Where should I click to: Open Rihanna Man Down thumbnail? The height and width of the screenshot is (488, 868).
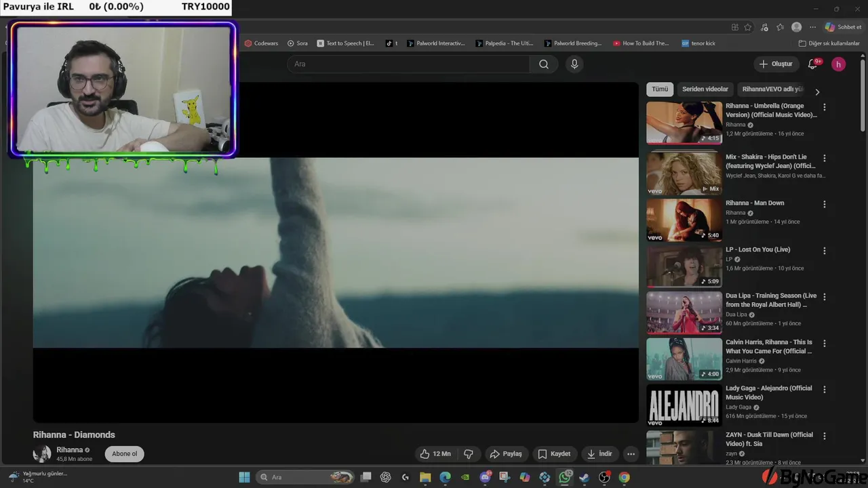pyautogui.click(x=684, y=220)
